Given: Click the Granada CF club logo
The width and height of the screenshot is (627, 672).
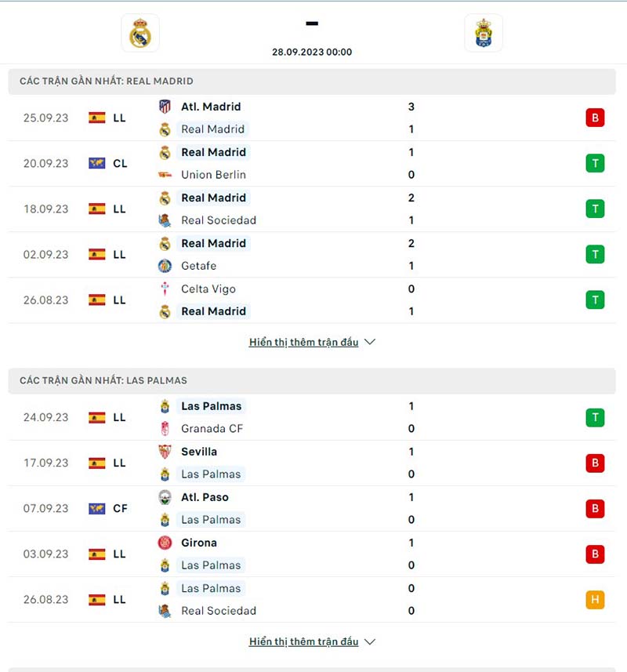Looking at the screenshot, I should pyautogui.click(x=165, y=429).
